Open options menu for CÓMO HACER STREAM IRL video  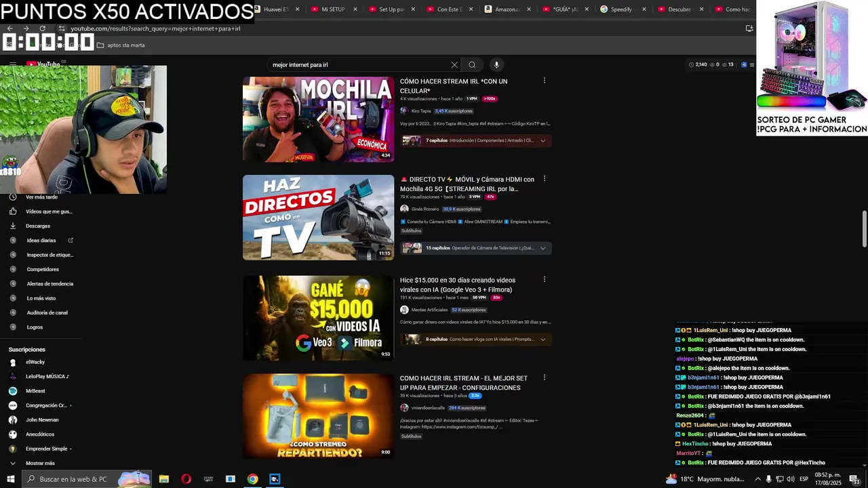tap(544, 81)
